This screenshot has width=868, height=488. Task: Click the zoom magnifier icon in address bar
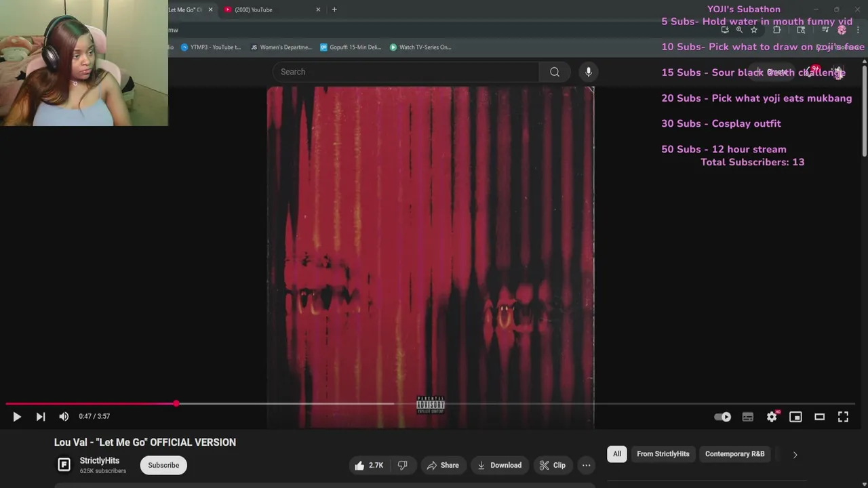(739, 30)
